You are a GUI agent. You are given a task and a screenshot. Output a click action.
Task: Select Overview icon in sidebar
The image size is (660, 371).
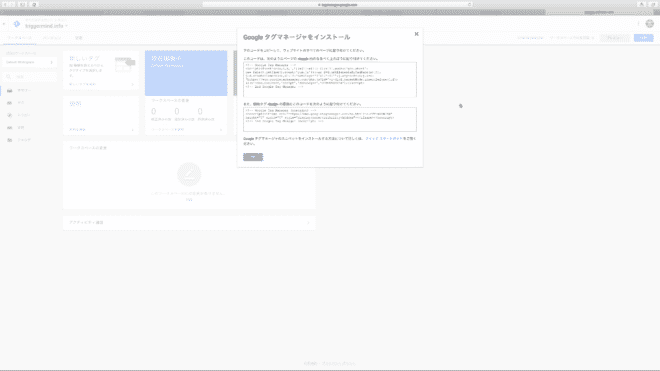coord(9,91)
